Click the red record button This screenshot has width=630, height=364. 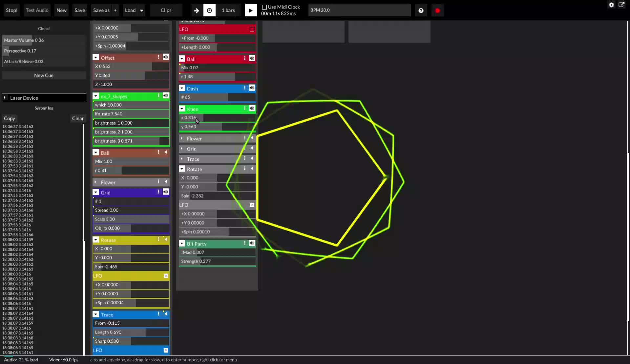click(437, 10)
